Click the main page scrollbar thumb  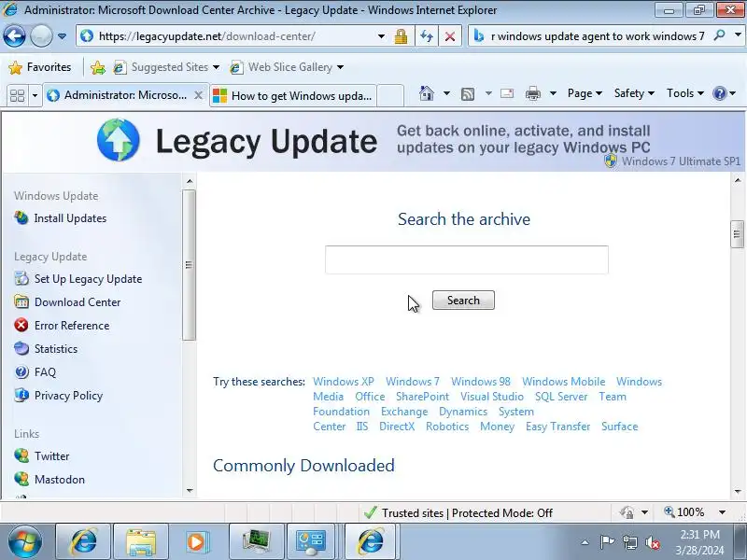tap(737, 234)
